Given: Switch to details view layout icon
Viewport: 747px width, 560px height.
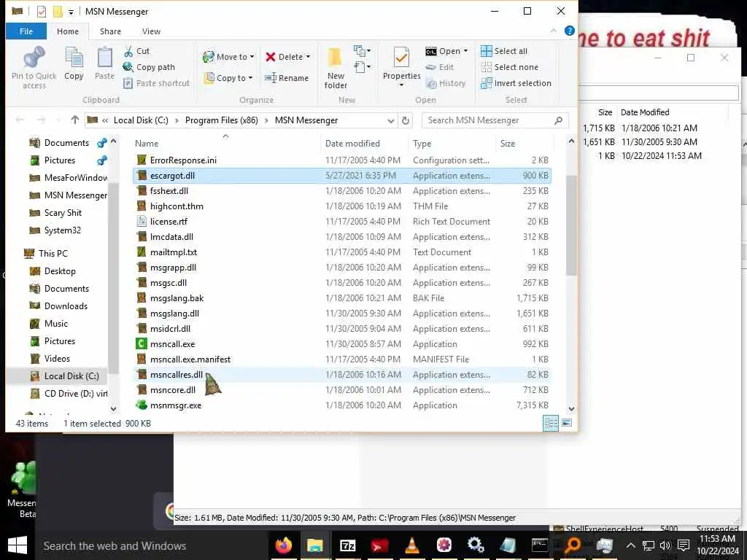Looking at the screenshot, I should (551, 423).
